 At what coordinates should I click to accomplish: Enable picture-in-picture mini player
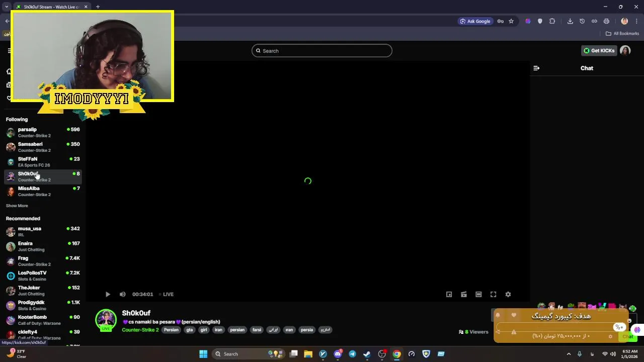coord(449,294)
